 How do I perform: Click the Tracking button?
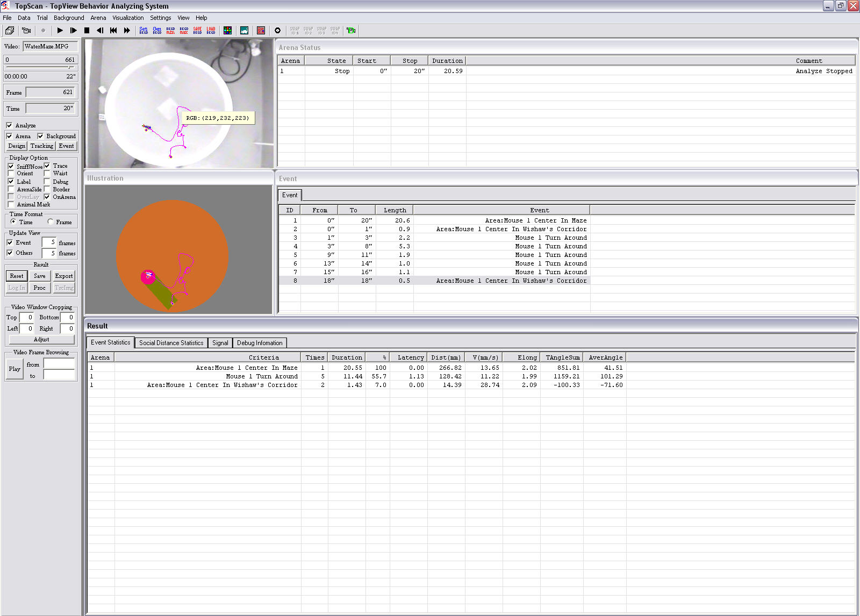(42, 146)
